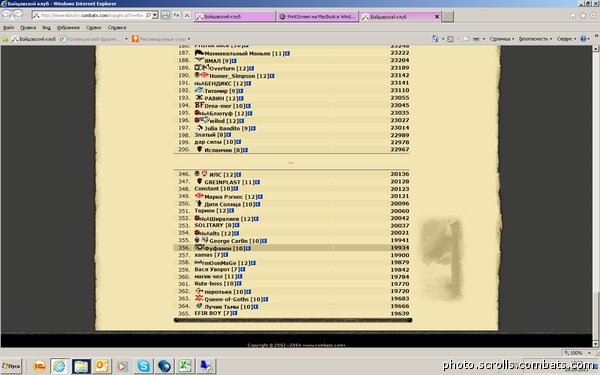The height and width of the screenshot is (375, 600).
Task: Click the compatibility view icon
Action: tap(165, 15)
